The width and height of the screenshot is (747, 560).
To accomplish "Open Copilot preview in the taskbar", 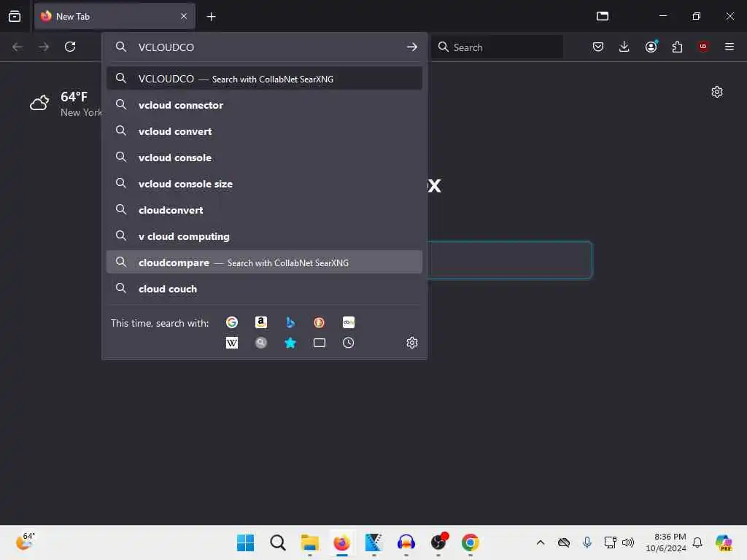I will click(724, 542).
